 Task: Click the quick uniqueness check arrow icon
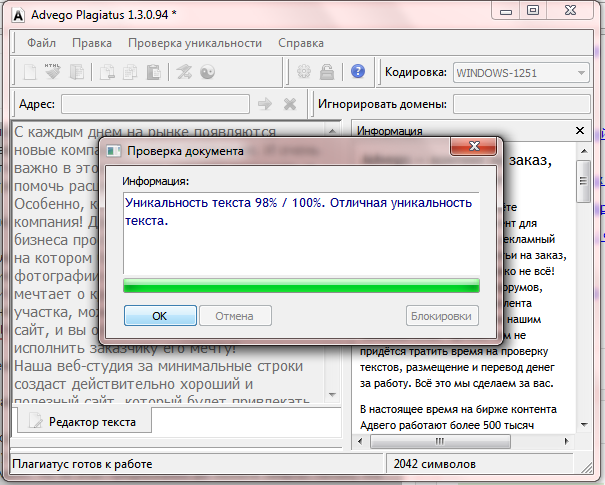click(184, 72)
